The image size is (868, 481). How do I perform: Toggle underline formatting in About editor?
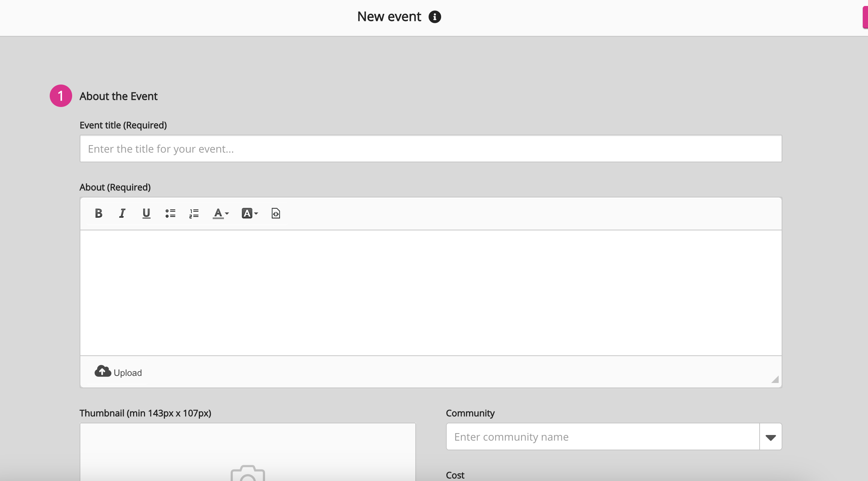(146, 213)
